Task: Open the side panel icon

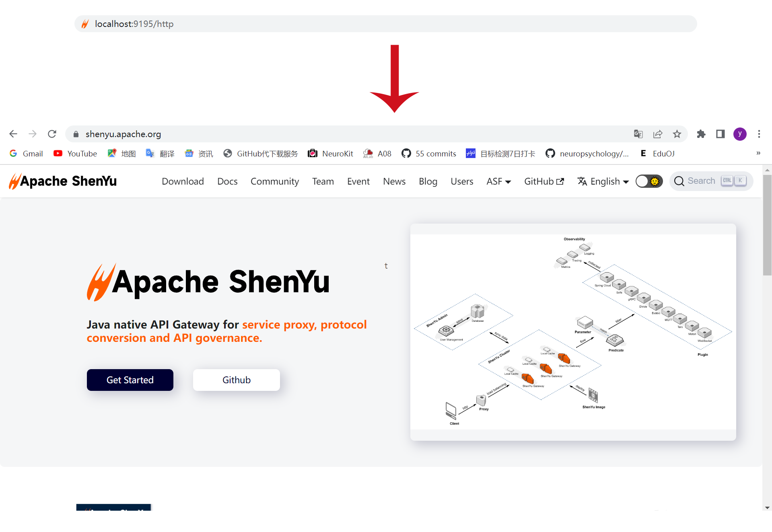Action: point(721,134)
